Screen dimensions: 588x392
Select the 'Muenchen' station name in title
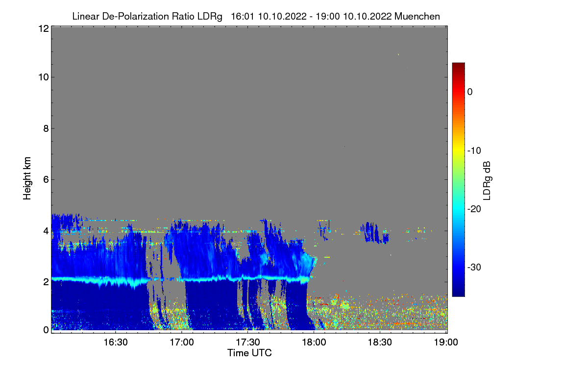[x=417, y=17]
